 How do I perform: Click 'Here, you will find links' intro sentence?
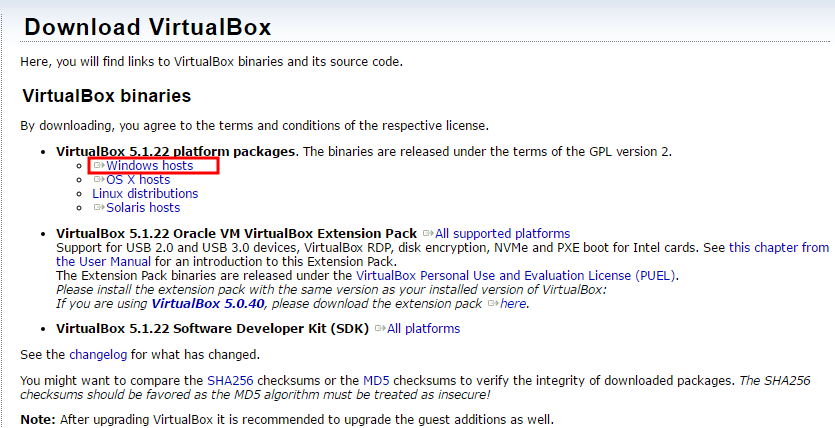(211, 62)
